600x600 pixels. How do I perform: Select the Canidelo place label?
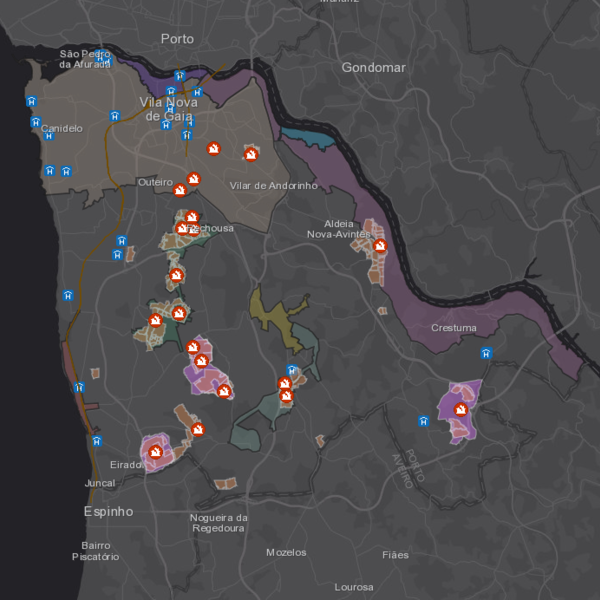(x=62, y=129)
